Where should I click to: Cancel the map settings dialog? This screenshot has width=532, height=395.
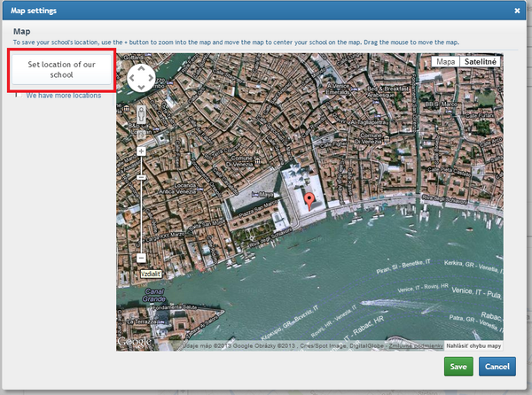pyautogui.click(x=497, y=367)
